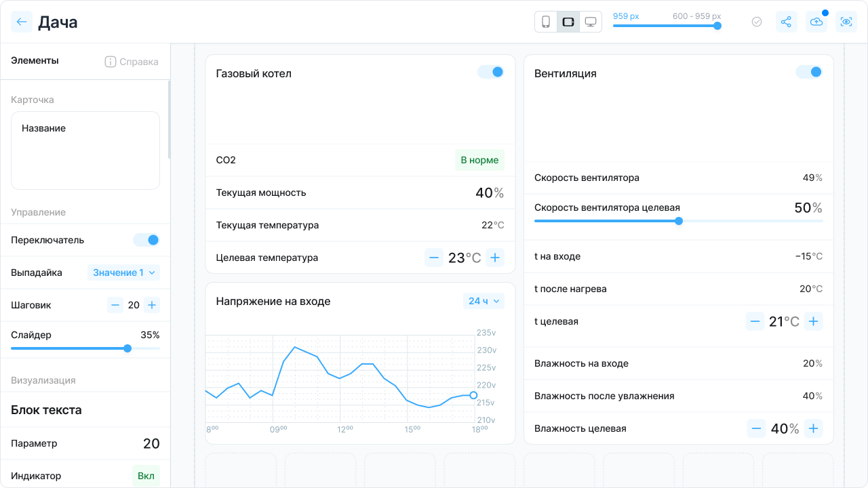Select the desktop monitor preview icon
The height and width of the screenshot is (488, 868).
click(x=591, y=22)
